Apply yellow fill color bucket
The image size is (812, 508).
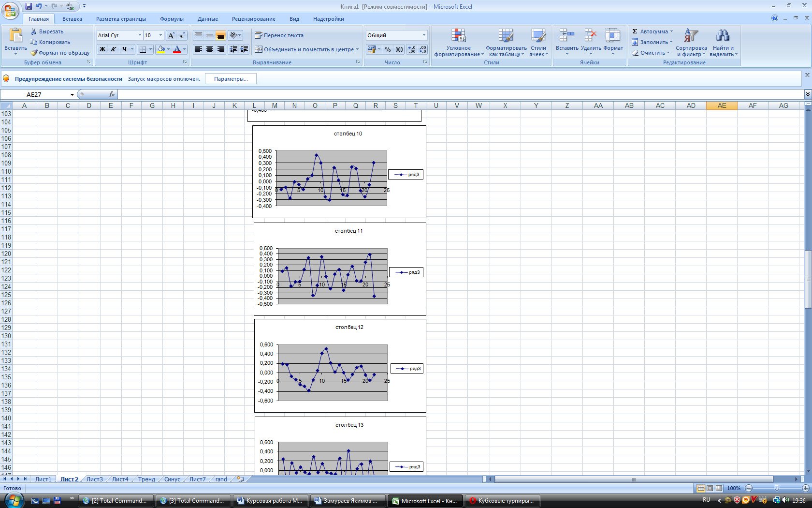tap(161, 49)
